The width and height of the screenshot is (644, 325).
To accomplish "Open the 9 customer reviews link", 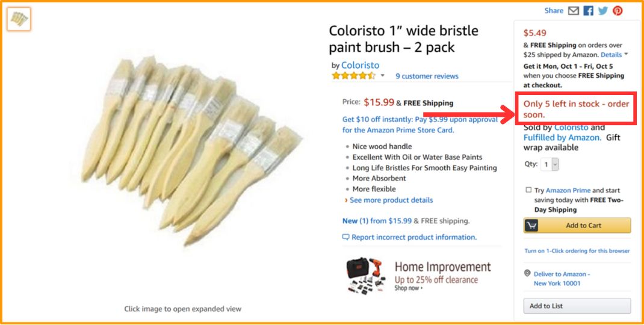I will [x=427, y=76].
